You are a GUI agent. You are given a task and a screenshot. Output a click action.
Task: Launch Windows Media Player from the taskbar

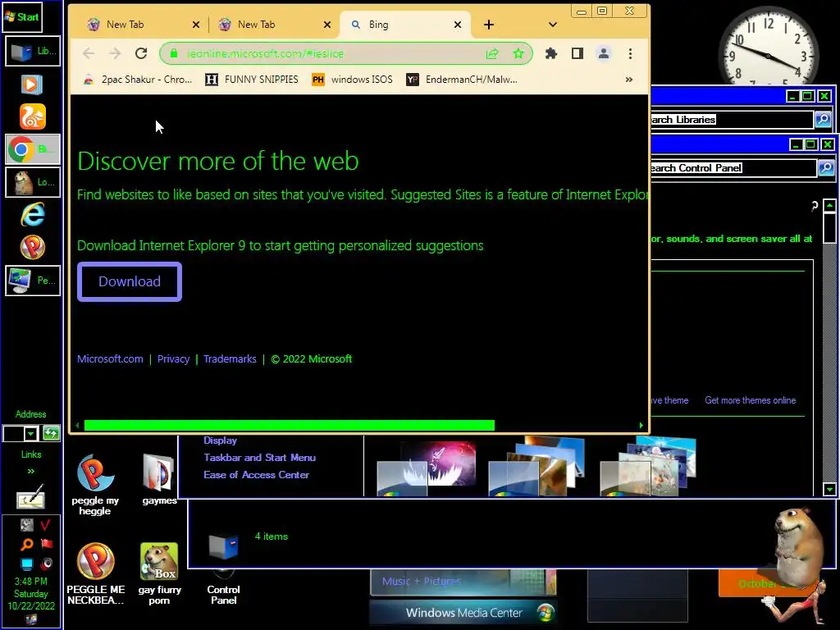[32, 84]
